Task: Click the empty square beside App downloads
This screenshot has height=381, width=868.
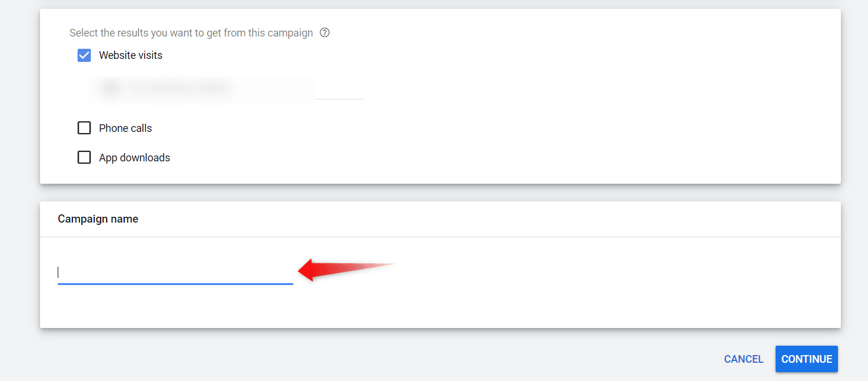Action: tap(84, 157)
